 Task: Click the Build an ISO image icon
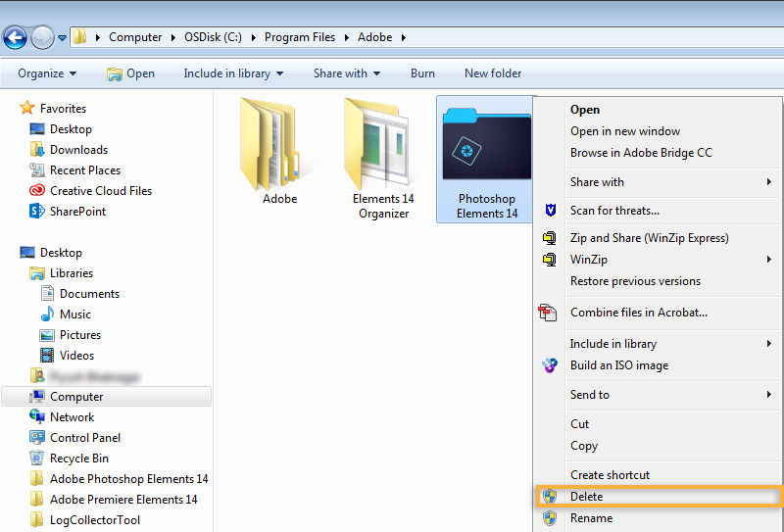[x=550, y=365]
